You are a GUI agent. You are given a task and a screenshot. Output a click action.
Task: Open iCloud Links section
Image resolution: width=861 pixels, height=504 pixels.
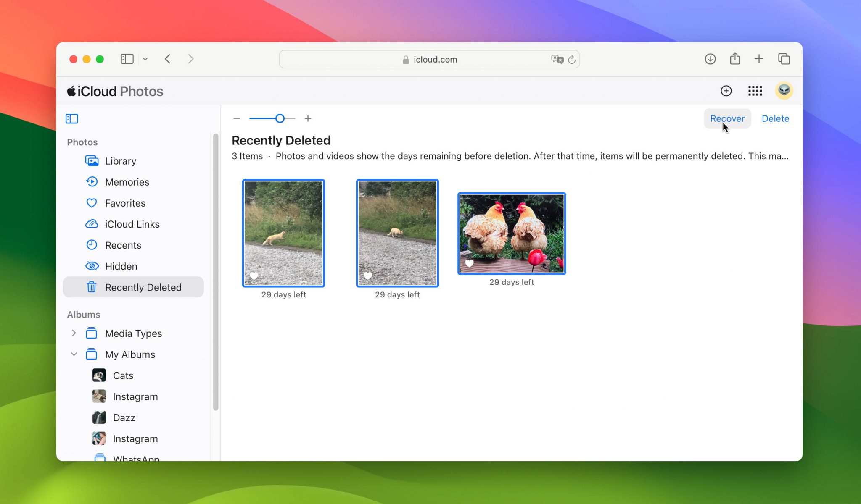pos(132,224)
